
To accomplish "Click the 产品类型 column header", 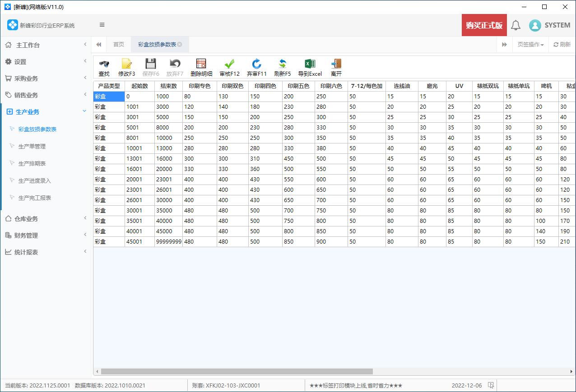I will point(109,86).
